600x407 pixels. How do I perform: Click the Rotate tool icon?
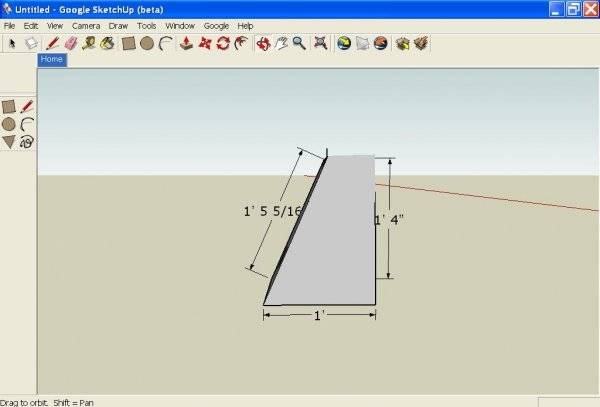(223, 44)
